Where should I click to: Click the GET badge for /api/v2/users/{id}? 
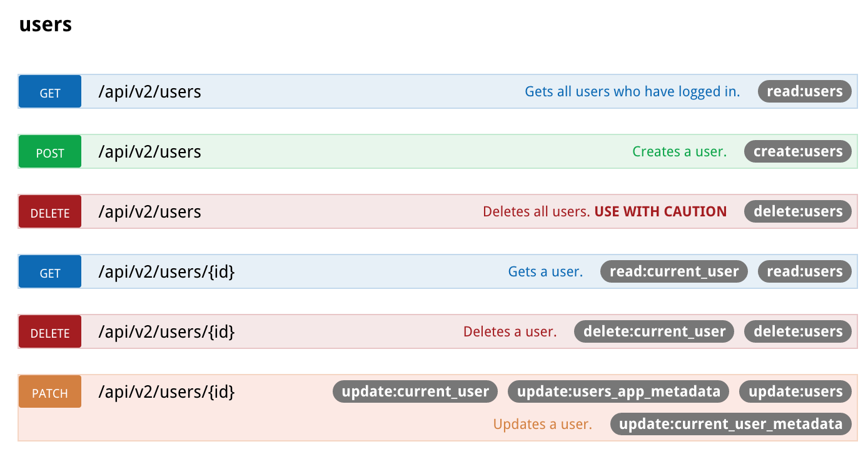pyautogui.click(x=49, y=271)
